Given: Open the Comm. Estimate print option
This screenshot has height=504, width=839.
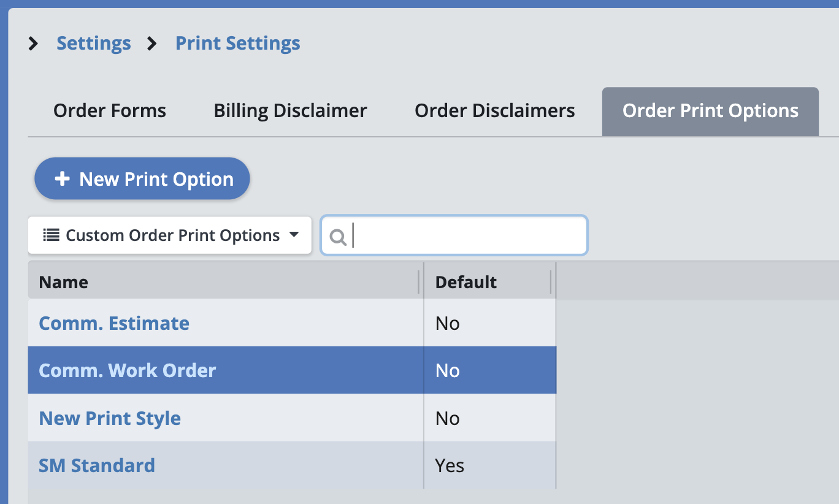Looking at the screenshot, I should pyautogui.click(x=114, y=323).
